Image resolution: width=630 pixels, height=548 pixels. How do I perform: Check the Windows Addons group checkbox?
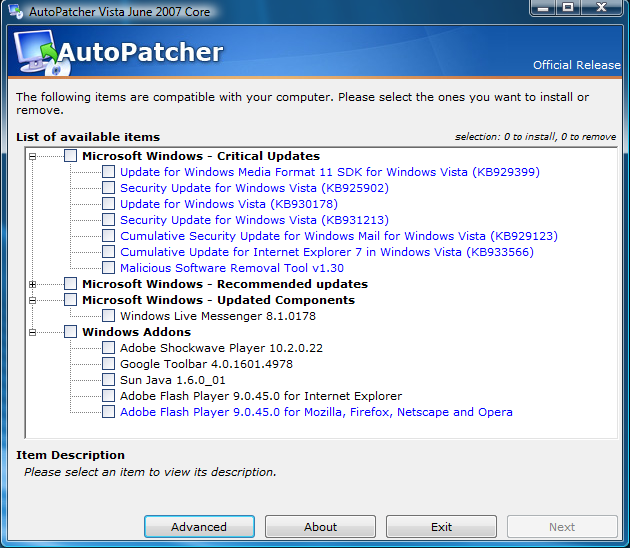pos(70,332)
